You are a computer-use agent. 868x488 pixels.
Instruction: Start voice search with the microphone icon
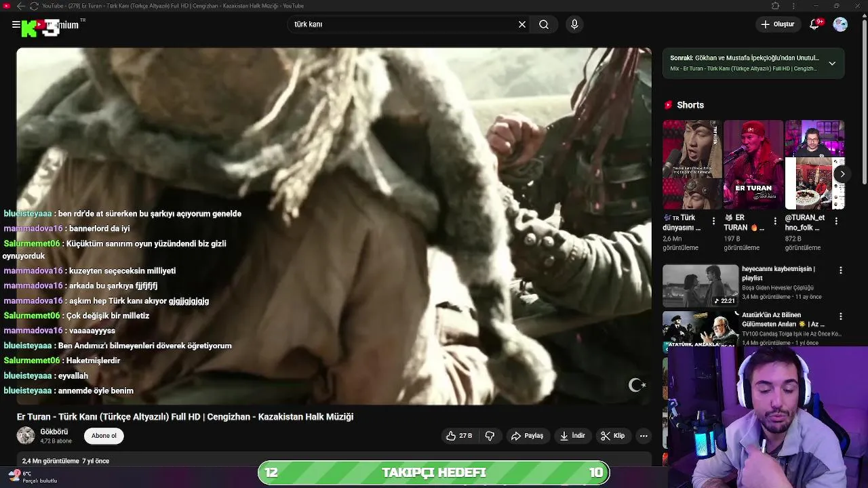click(574, 24)
